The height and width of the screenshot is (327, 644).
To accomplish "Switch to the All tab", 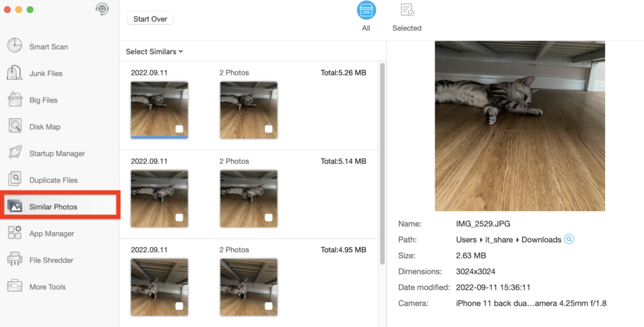I will (x=366, y=17).
